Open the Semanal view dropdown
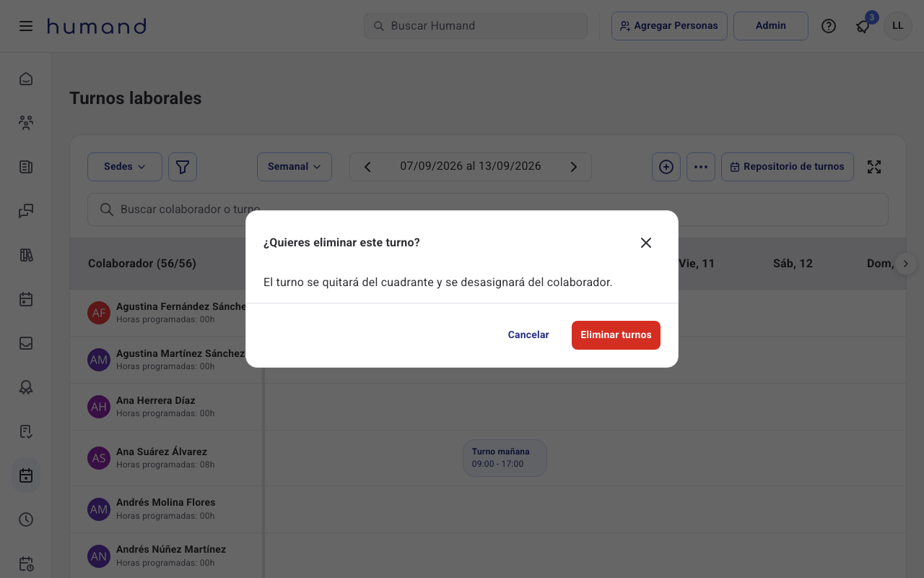 295,167
